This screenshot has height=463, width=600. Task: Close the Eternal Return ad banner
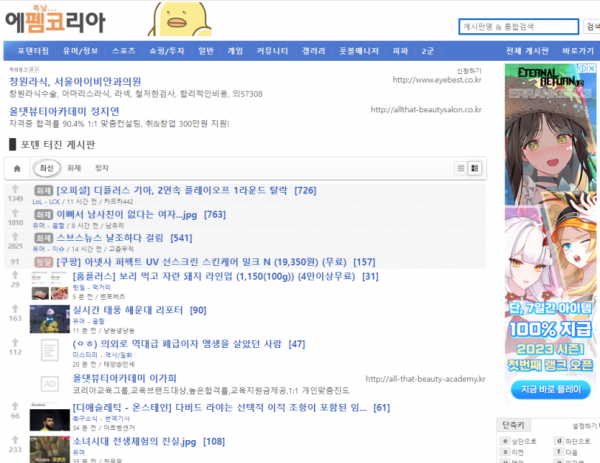coord(592,70)
